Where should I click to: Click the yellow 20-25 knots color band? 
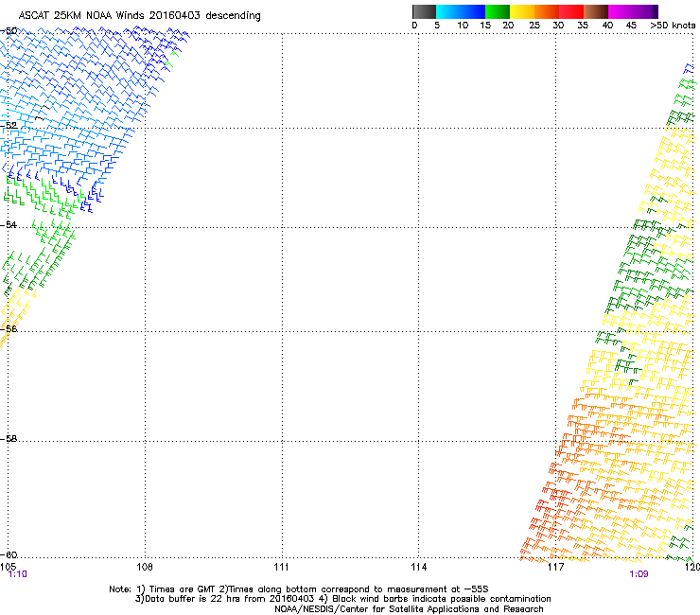point(522,11)
